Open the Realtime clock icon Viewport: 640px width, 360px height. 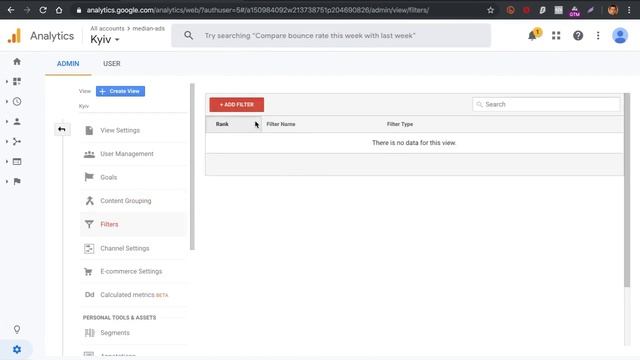coord(17,102)
